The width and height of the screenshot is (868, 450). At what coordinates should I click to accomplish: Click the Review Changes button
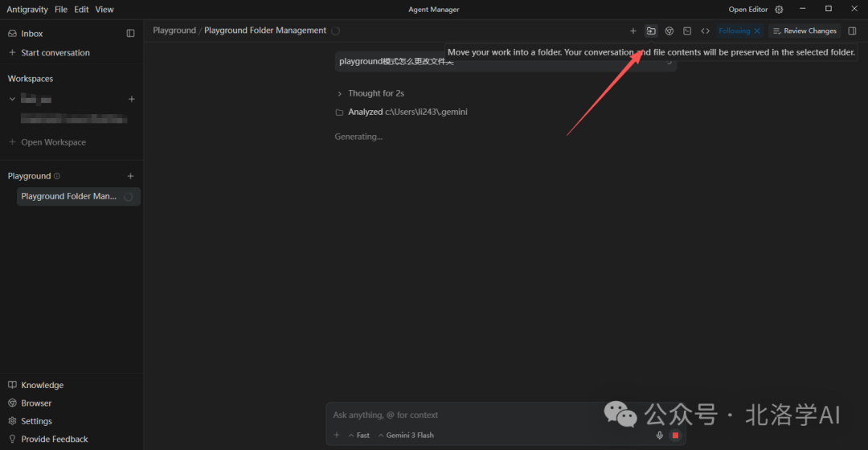(804, 31)
